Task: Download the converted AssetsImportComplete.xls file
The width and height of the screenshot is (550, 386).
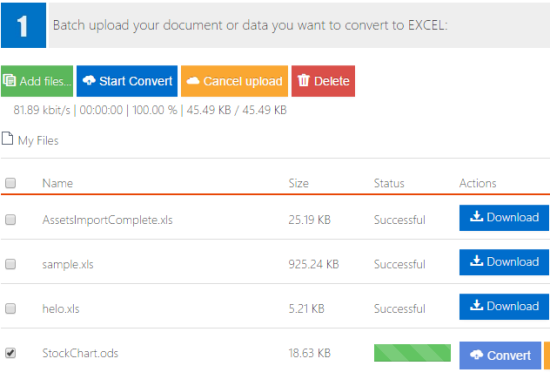Action: pos(504,218)
